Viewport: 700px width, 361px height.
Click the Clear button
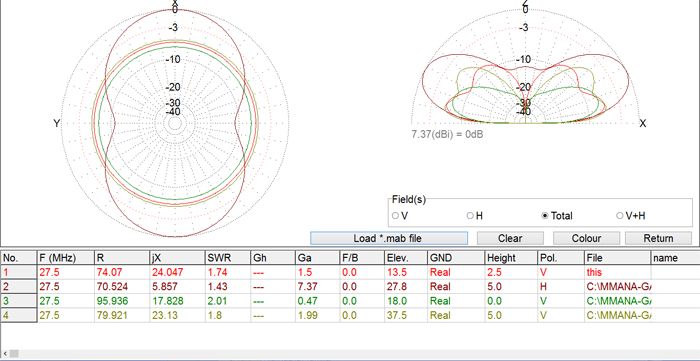click(x=510, y=238)
